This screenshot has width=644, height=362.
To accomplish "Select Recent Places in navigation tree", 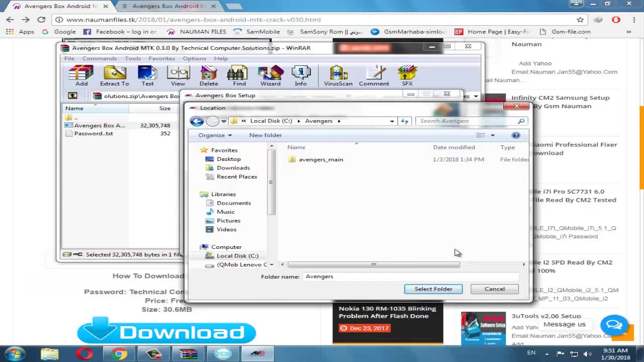I will point(231,177).
